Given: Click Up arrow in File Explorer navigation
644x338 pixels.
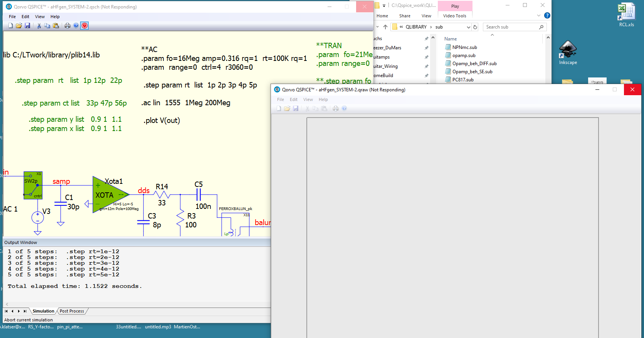Looking at the screenshot, I should (x=385, y=27).
